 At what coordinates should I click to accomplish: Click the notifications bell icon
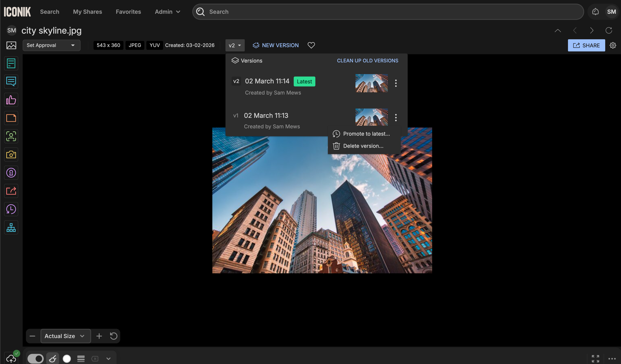click(595, 12)
